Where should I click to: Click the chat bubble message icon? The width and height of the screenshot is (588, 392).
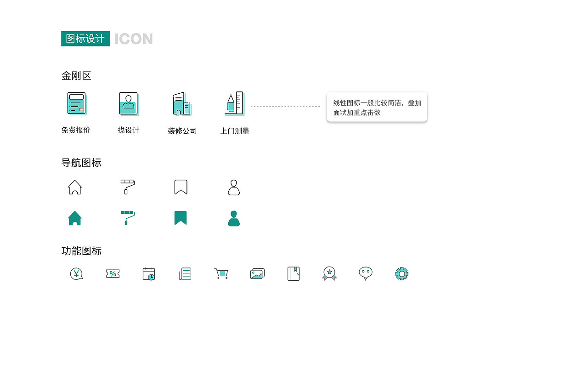tap(365, 273)
